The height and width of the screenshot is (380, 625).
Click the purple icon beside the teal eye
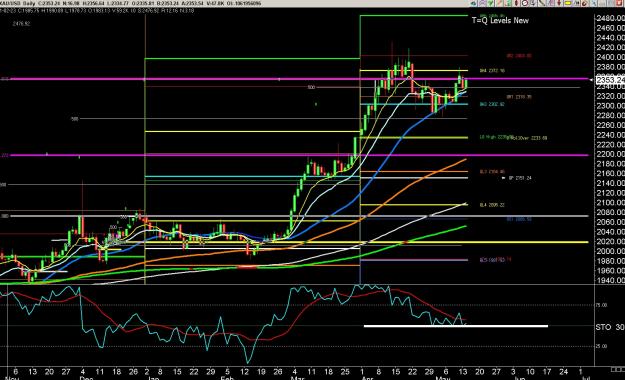tap(482, 3)
